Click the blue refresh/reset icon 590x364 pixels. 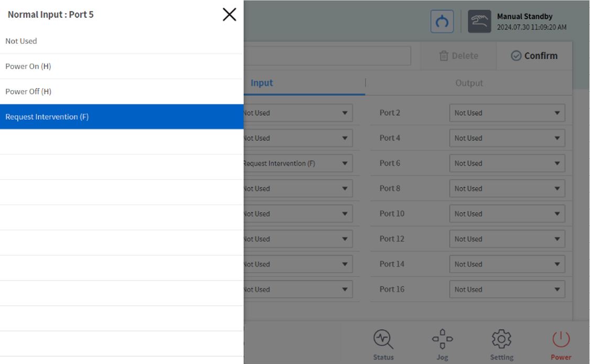click(x=442, y=22)
